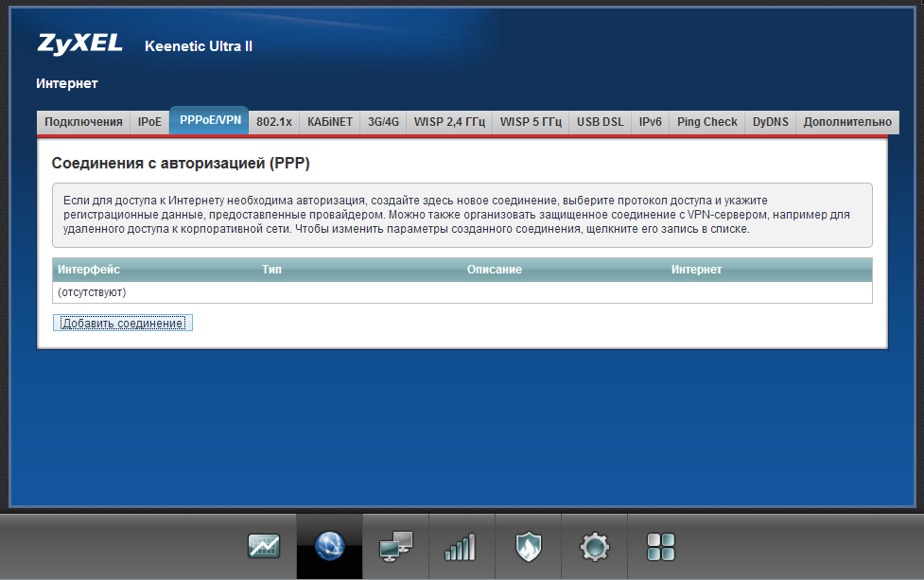Click the ZyXEL logo
This screenshot has width=924, height=580.
click(82, 44)
